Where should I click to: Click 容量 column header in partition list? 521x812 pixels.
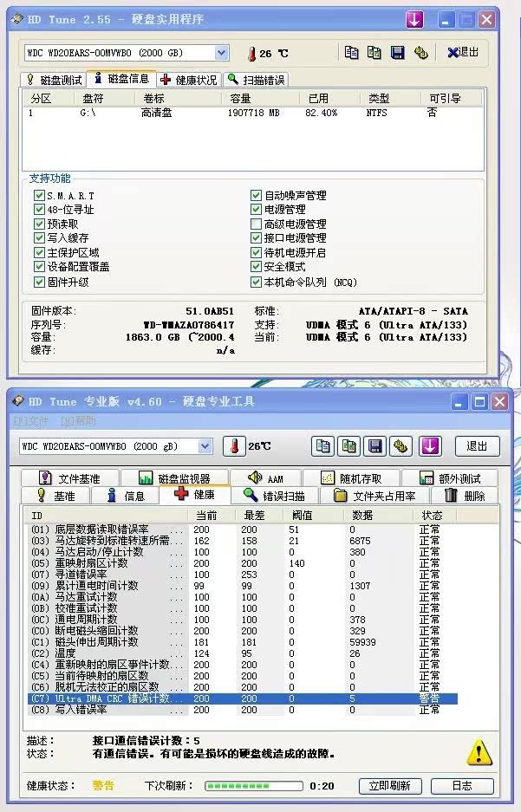260,99
